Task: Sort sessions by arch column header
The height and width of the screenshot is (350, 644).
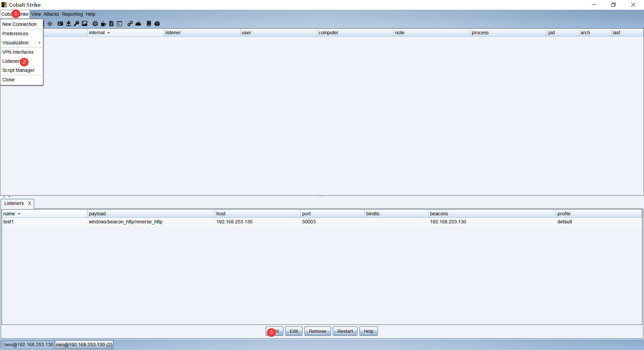Action: tap(595, 33)
